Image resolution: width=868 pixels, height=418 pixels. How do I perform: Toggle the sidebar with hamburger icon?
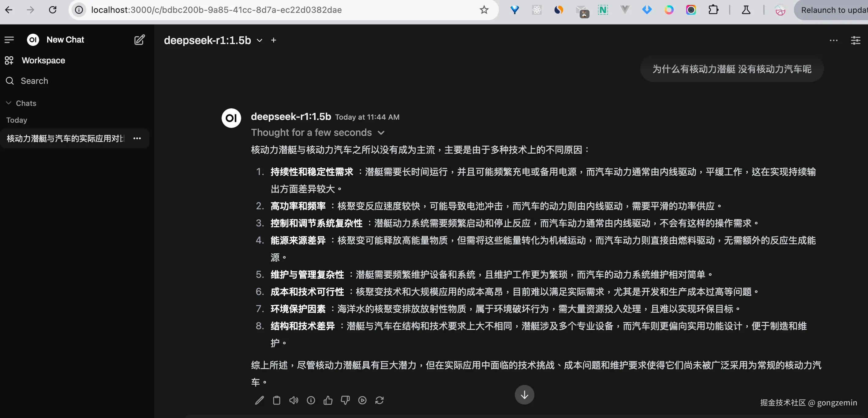click(x=9, y=40)
